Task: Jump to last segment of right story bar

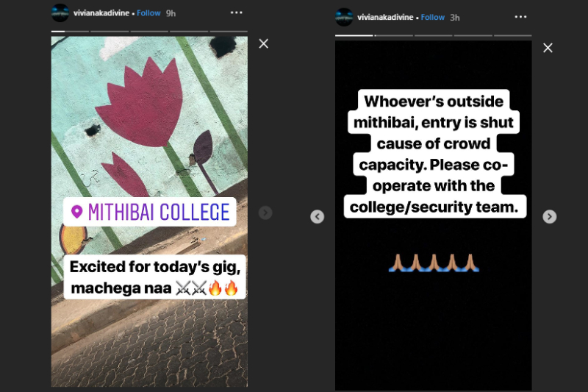Action: (x=512, y=35)
